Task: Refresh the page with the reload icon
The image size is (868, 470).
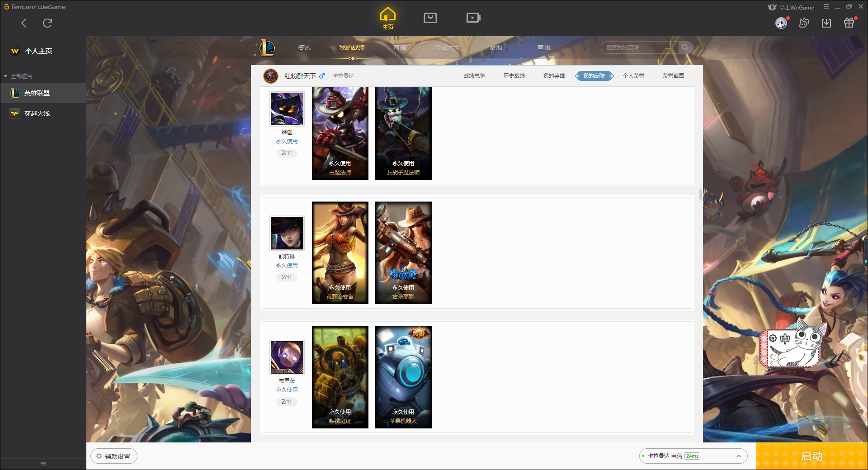Action: [x=47, y=23]
